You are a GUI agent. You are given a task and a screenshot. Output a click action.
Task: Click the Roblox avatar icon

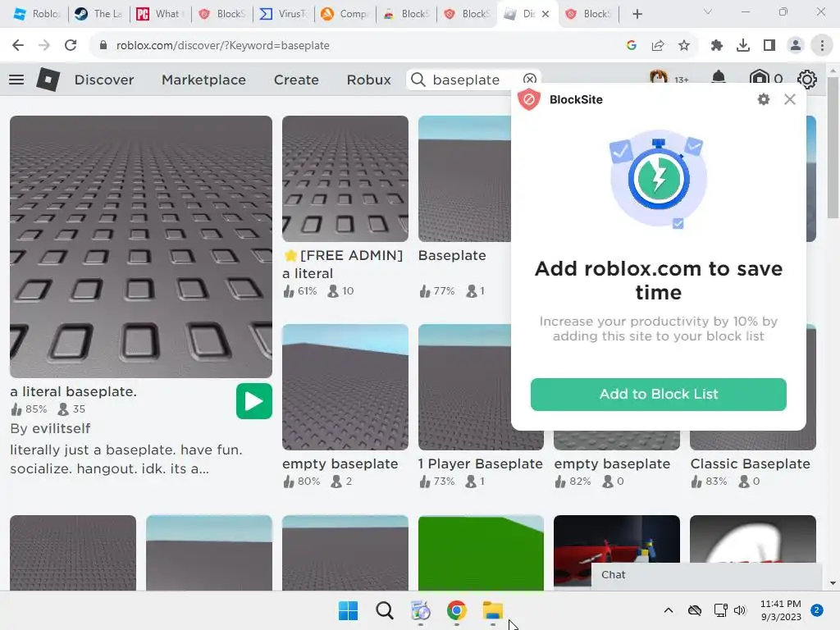pos(659,77)
